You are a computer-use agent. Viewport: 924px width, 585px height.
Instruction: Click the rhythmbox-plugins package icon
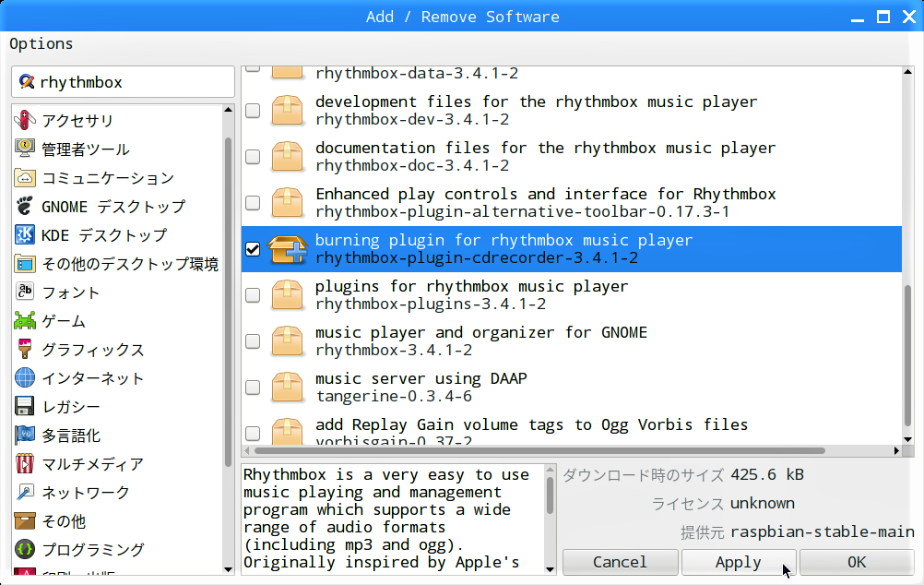[287, 295]
